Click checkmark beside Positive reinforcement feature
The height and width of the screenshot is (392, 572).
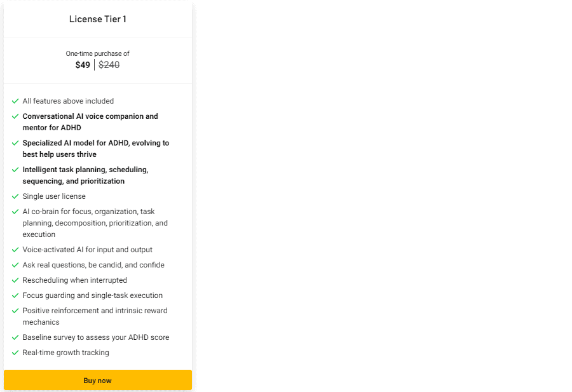click(x=15, y=311)
